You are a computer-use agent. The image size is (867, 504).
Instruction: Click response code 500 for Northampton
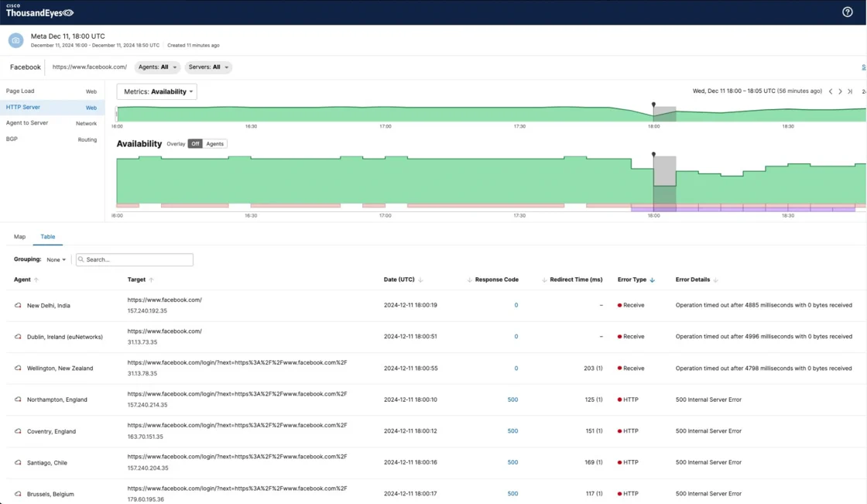[x=512, y=399]
